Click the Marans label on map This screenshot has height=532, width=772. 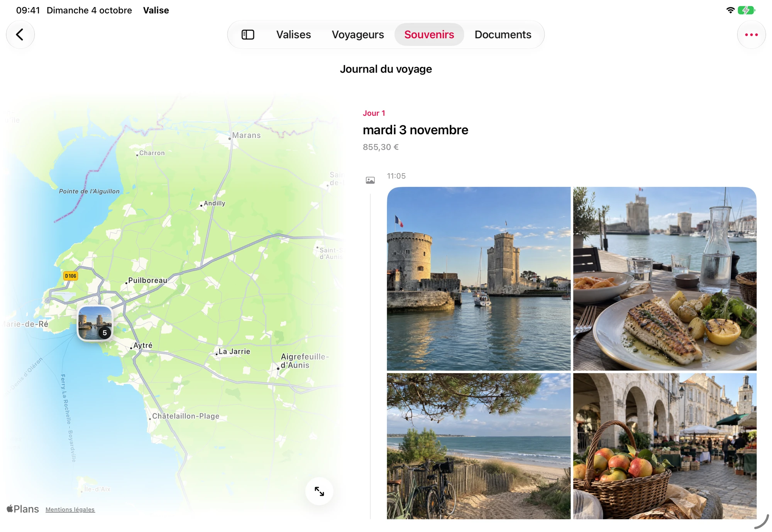[246, 135]
